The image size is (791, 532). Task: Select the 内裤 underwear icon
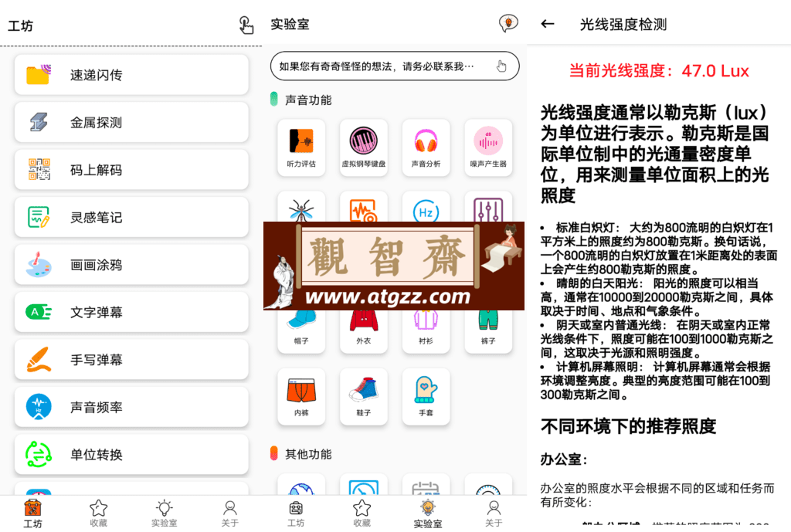(301, 397)
